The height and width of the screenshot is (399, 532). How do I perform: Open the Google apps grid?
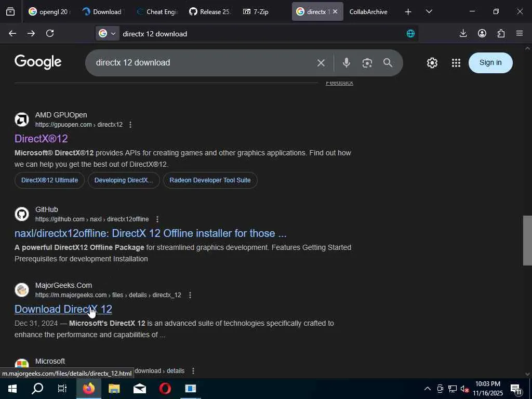(456, 63)
